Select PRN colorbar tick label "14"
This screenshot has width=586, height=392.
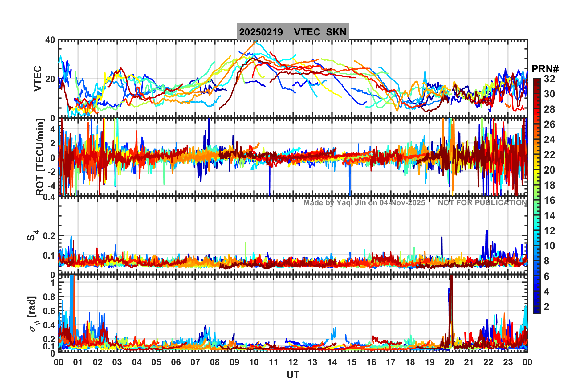click(x=549, y=216)
